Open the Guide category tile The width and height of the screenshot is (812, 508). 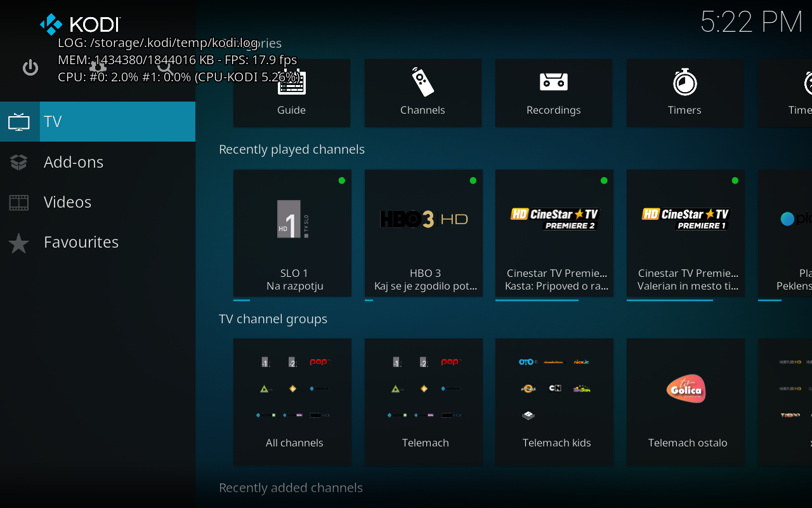click(x=292, y=93)
